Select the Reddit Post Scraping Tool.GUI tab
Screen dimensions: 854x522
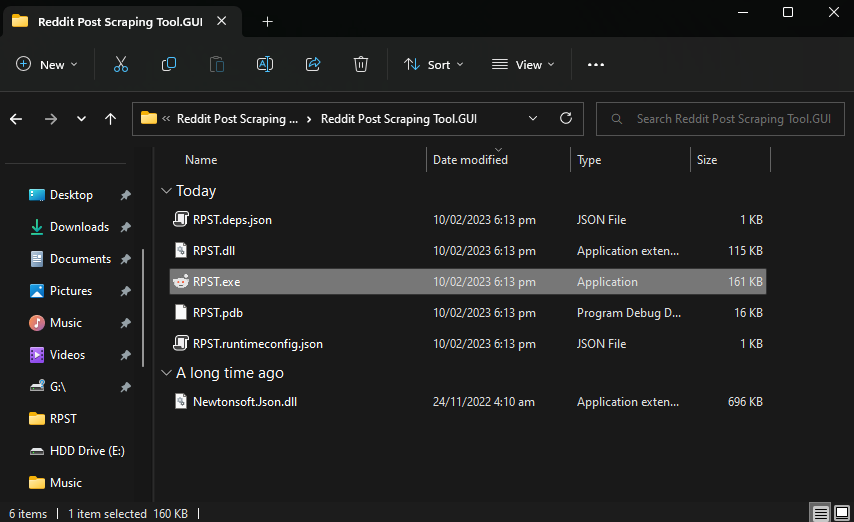[x=120, y=22]
